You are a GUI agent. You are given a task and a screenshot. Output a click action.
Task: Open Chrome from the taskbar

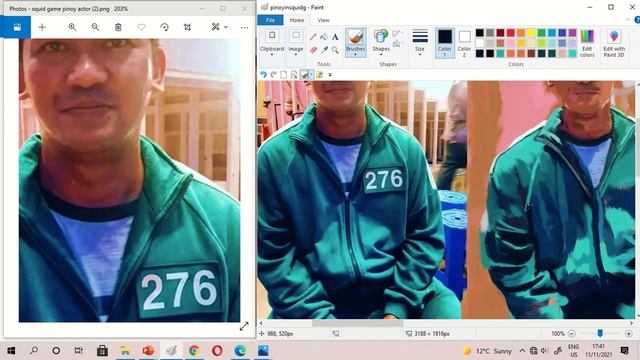[194, 351]
